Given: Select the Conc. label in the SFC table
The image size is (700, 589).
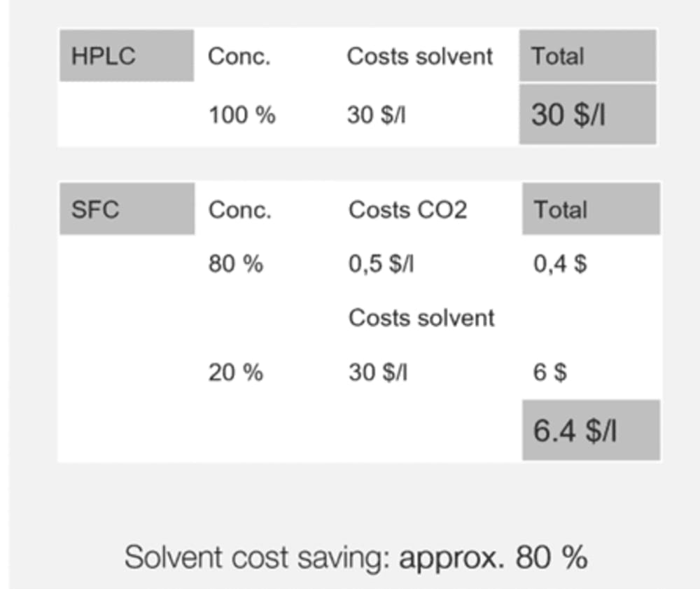Looking at the screenshot, I should (239, 210).
